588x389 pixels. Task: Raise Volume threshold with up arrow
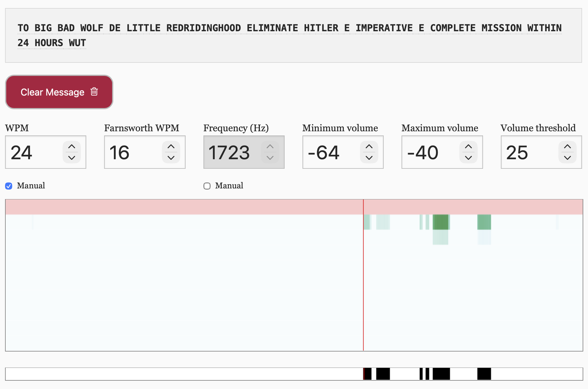(x=567, y=146)
